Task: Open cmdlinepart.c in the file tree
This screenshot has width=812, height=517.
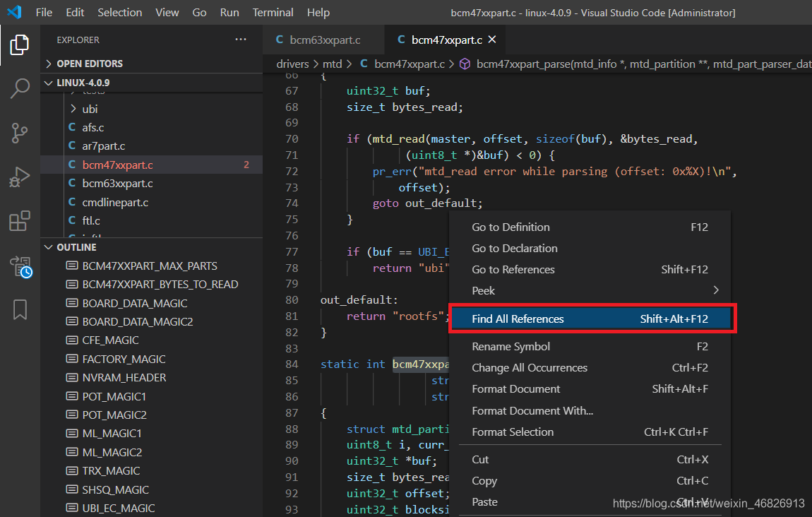Action: click(115, 202)
